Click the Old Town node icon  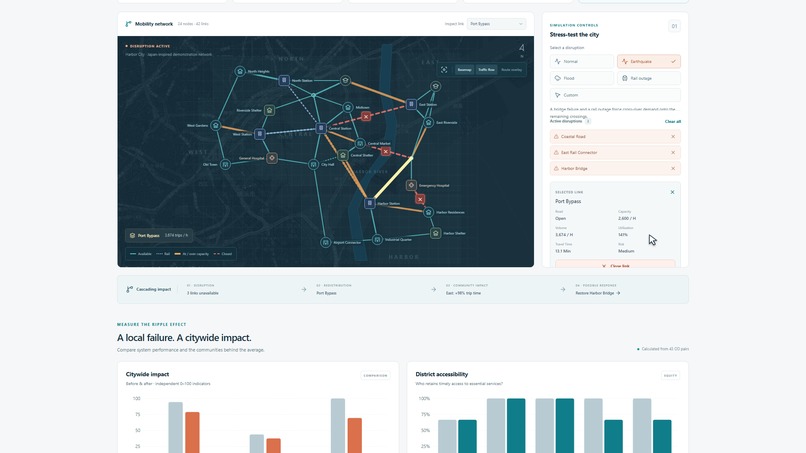[225, 165]
